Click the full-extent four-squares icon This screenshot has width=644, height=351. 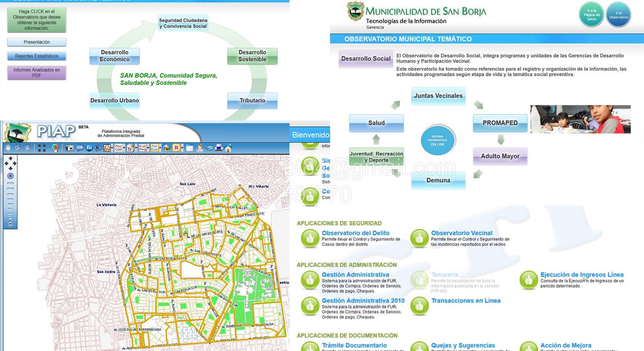[x=42, y=148]
